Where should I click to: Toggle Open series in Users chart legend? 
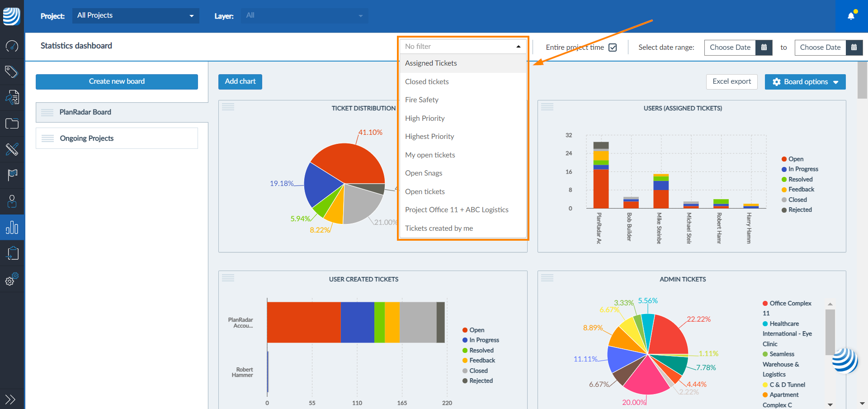(x=795, y=159)
